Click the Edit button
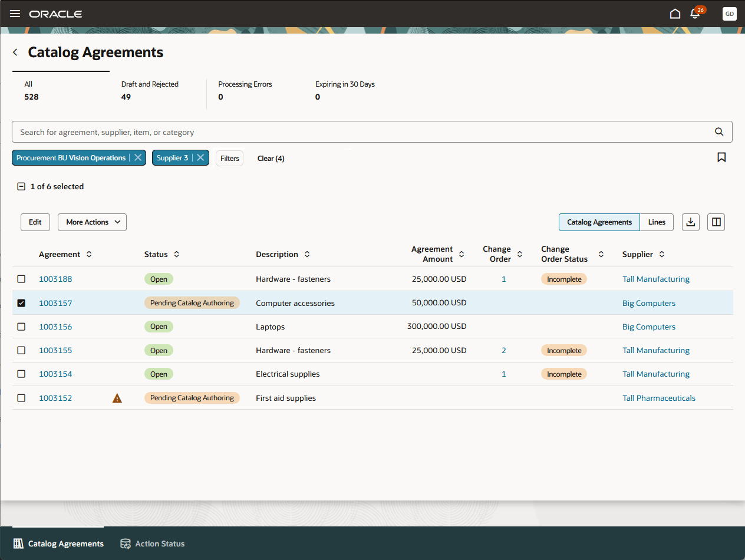Image resolution: width=745 pixels, height=560 pixels. tap(35, 222)
